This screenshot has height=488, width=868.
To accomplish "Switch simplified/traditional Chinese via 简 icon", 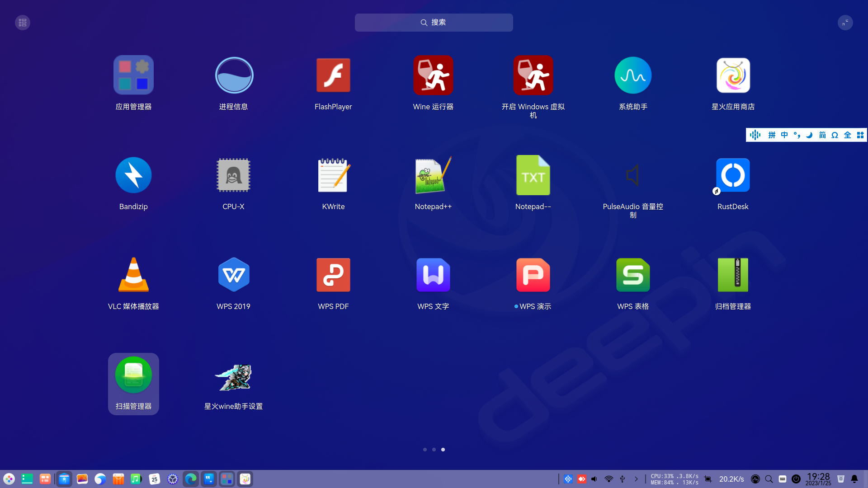I will 822,135.
